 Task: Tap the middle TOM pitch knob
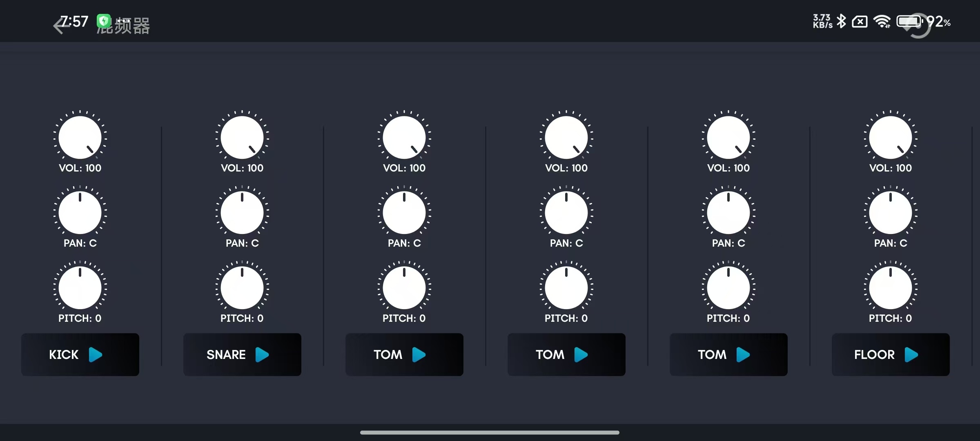[x=566, y=287]
